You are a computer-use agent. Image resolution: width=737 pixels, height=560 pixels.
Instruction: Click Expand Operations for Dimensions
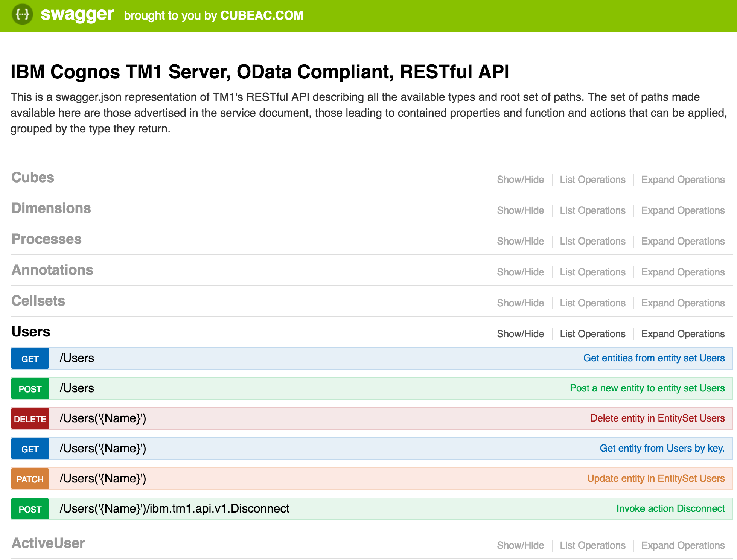pyautogui.click(x=683, y=210)
